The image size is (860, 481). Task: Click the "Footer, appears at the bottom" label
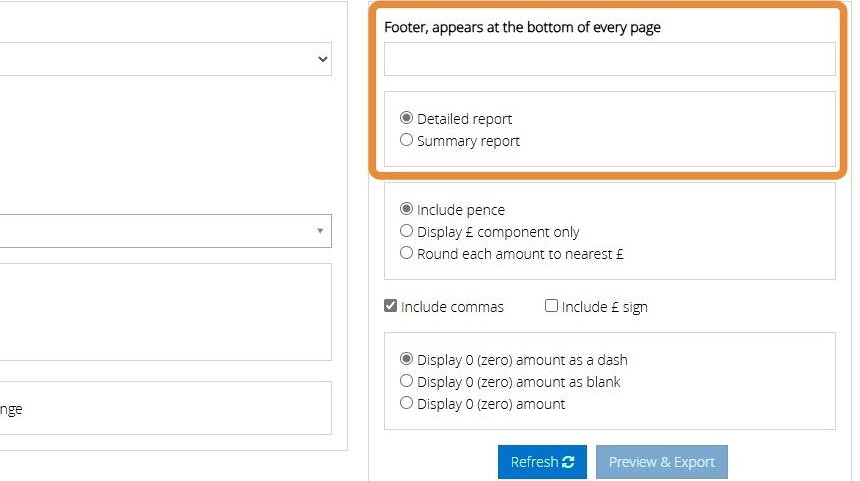point(522,27)
